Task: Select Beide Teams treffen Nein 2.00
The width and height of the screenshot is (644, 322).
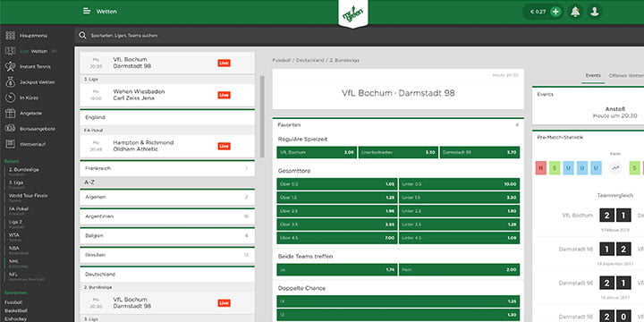Action: pyautogui.click(x=459, y=270)
